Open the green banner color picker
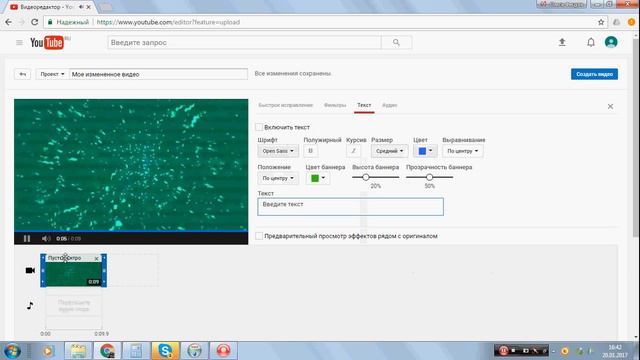This screenshot has height=360, width=640. 318,178
